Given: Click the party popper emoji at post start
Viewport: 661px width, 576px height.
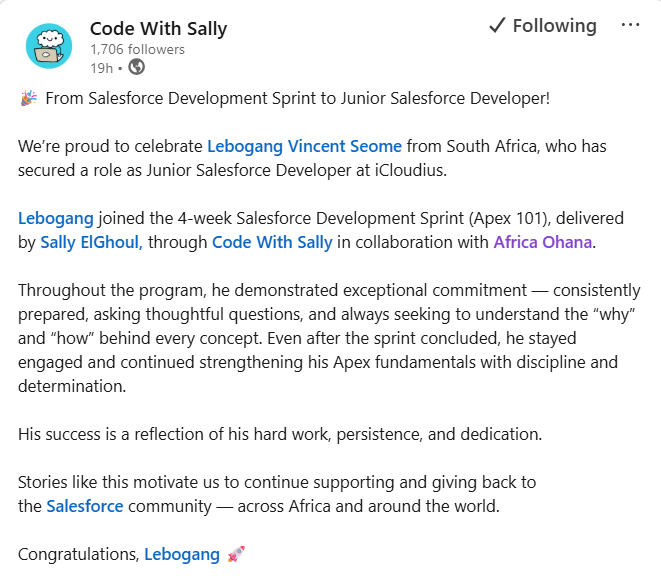Looking at the screenshot, I should [28, 98].
